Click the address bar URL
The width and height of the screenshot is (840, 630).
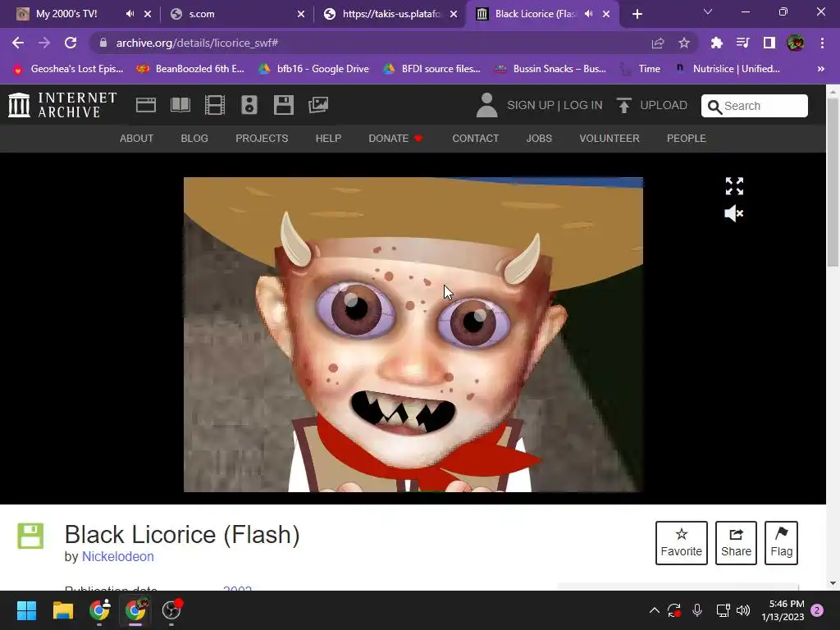click(x=197, y=43)
